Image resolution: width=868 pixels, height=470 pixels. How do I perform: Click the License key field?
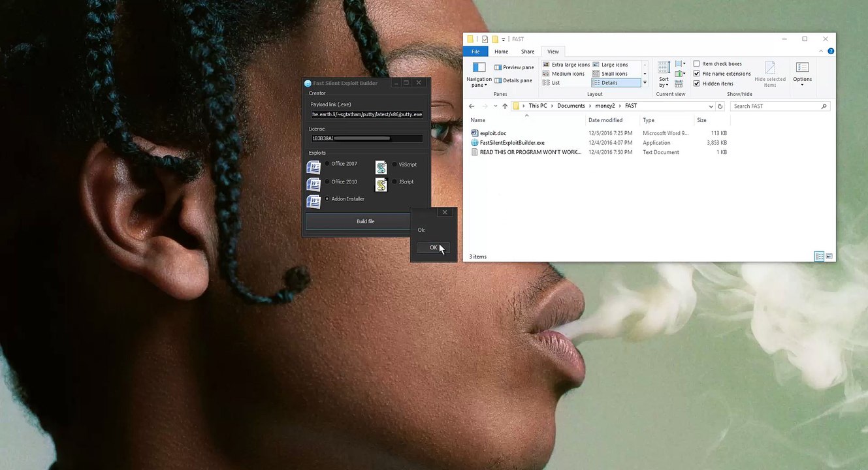click(367, 138)
